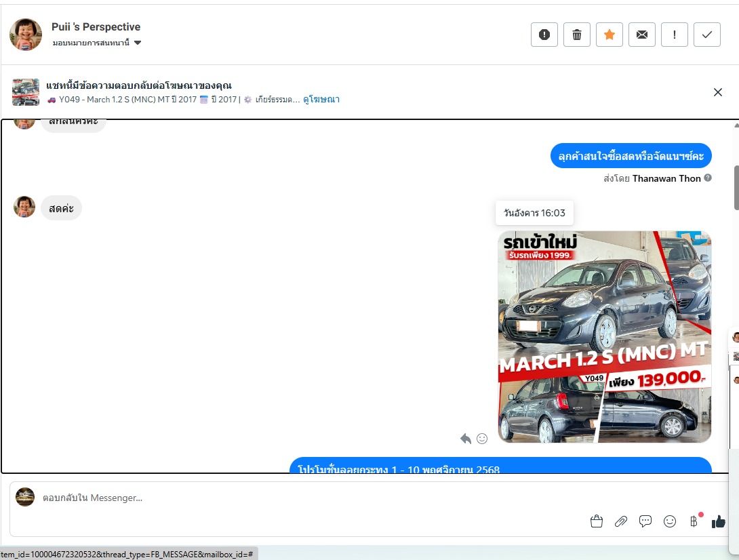Open the ดูโฆษณา link
Screen dimensions: 739x560
pyautogui.click(x=321, y=100)
